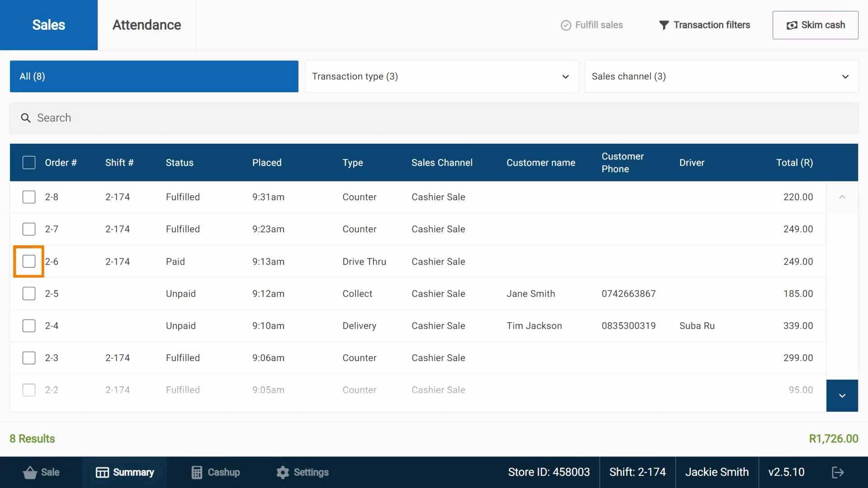Check the box for order 2-4

click(x=29, y=326)
